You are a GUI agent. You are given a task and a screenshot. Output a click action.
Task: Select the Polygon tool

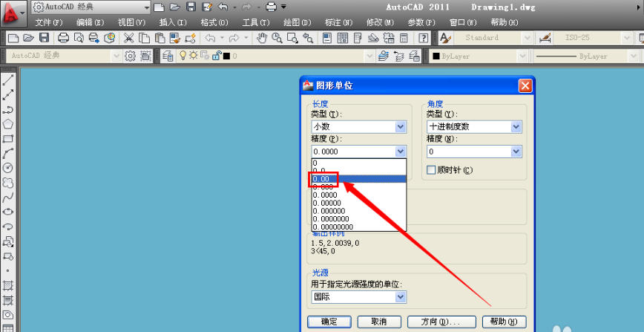8,124
